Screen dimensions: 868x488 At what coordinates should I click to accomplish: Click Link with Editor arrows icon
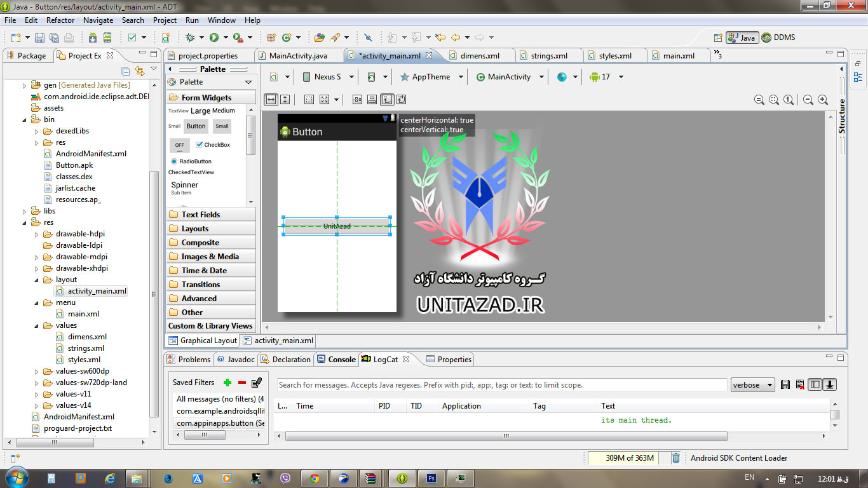[x=140, y=71]
